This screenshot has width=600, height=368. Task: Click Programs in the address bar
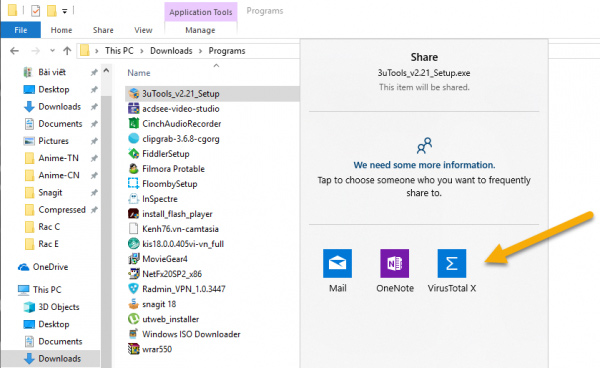coord(227,50)
